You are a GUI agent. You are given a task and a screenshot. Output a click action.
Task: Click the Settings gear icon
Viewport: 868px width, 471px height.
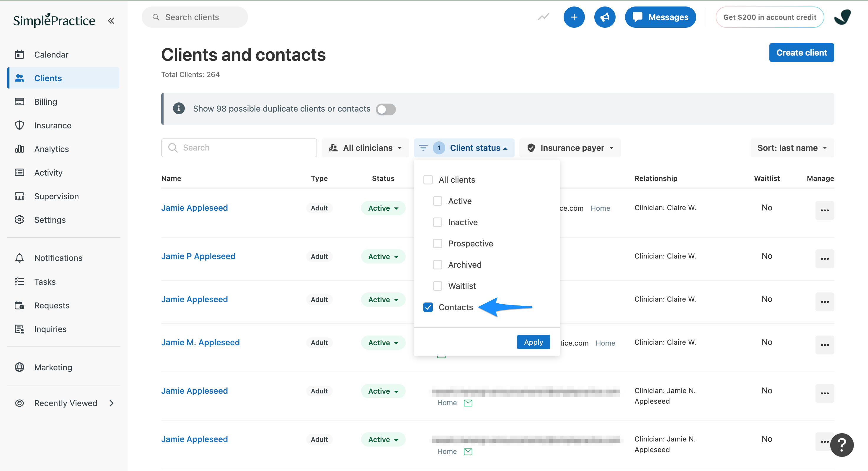tap(19, 220)
